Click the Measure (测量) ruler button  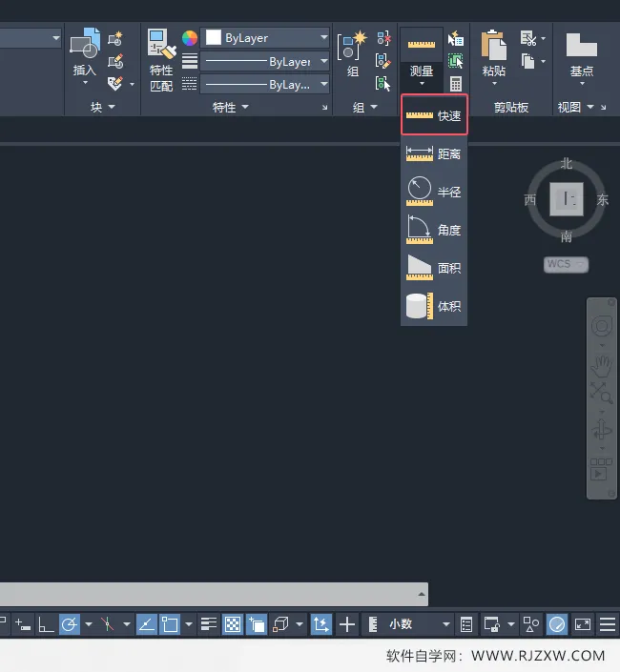tap(422, 45)
